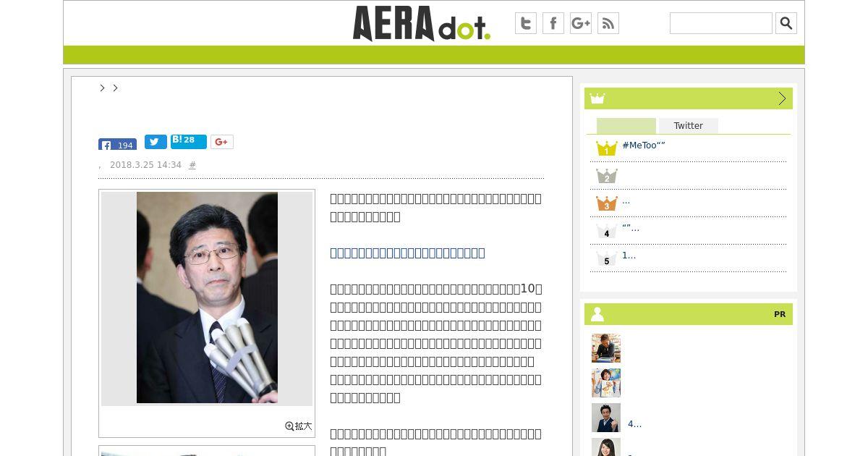Share article via Facebook button showing 194
Image resolution: width=868 pixels, height=456 pixels.
pos(117,144)
